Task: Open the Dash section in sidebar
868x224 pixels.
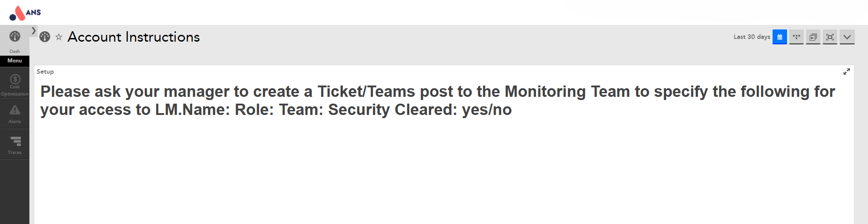Action: point(14,41)
